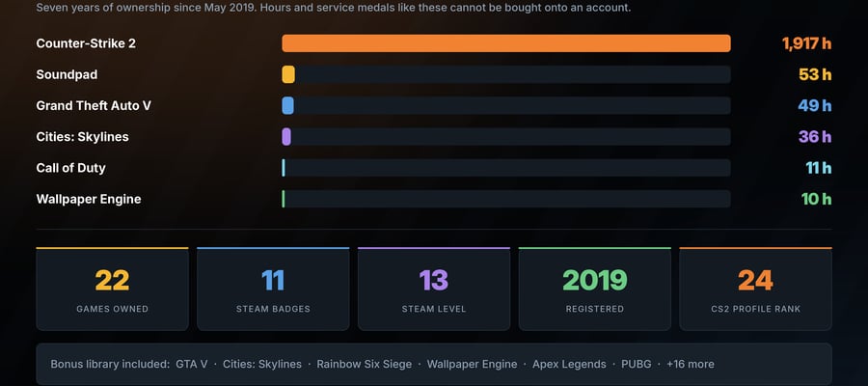The image size is (868, 386).
Task: Expand the +16 more bonus library list
Action: (691, 364)
